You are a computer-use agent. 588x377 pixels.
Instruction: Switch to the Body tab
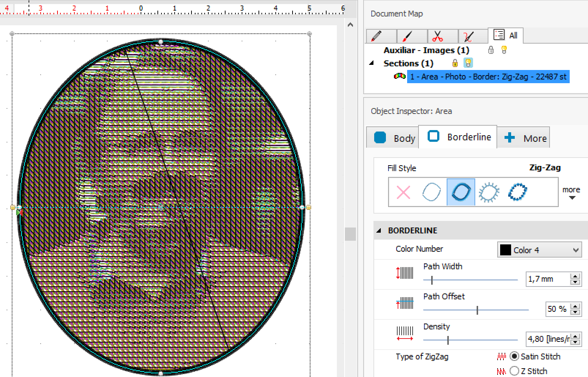[x=392, y=138]
